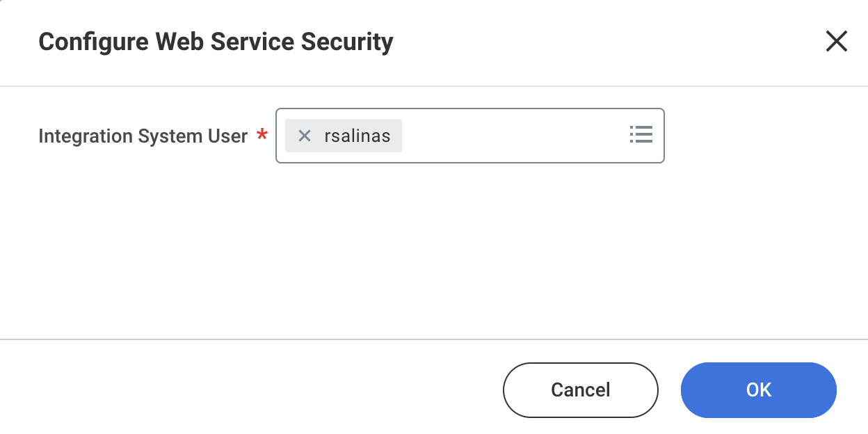This screenshot has height=434, width=868.
Task: Clear the selected Integration System User
Action: (x=304, y=136)
